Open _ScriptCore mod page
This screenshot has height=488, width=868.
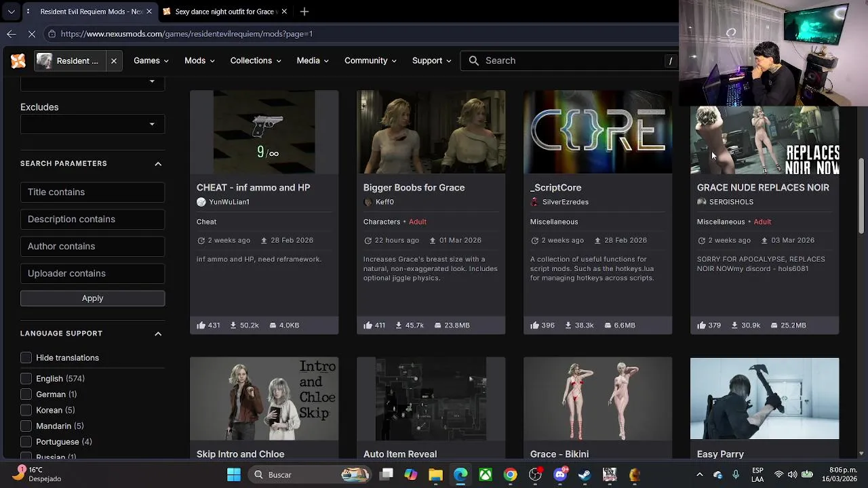tap(555, 188)
